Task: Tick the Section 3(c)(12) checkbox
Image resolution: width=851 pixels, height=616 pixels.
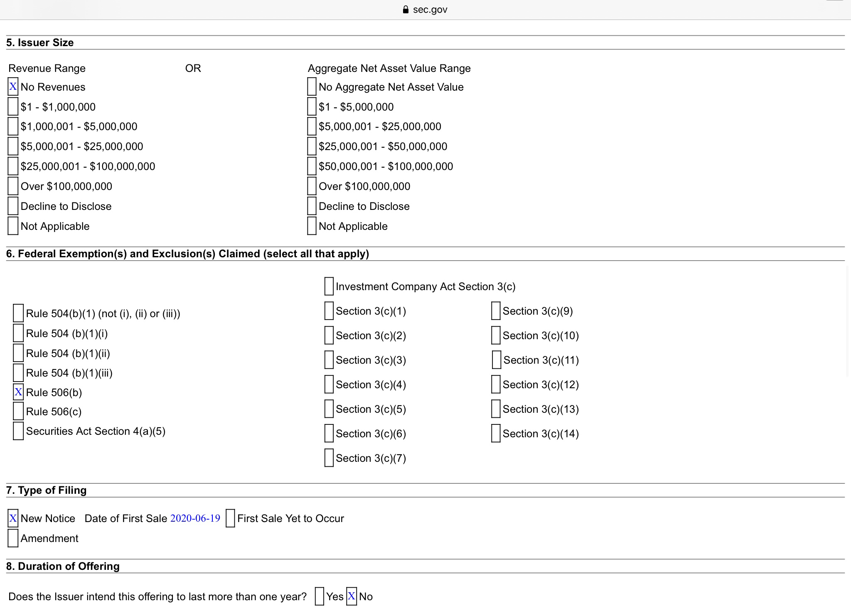Action: pos(496,384)
